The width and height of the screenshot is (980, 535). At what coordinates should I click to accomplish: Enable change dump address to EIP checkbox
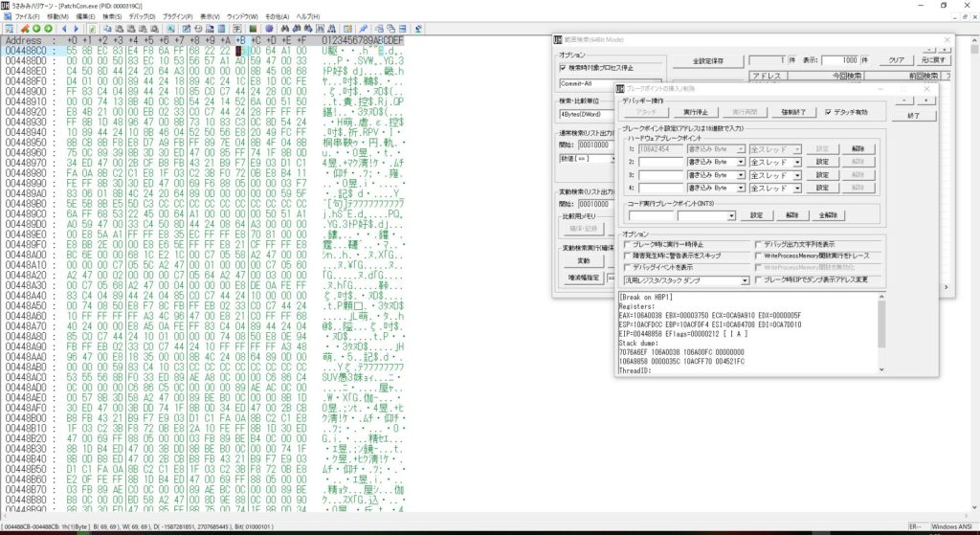point(759,280)
